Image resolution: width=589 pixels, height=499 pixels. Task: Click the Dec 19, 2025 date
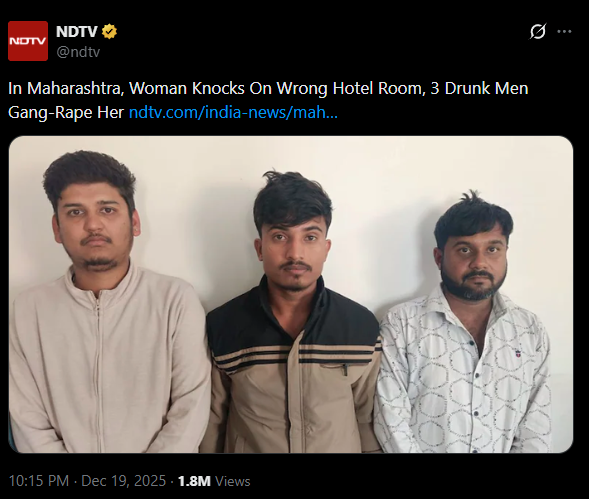pyautogui.click(x=124, y=481)
